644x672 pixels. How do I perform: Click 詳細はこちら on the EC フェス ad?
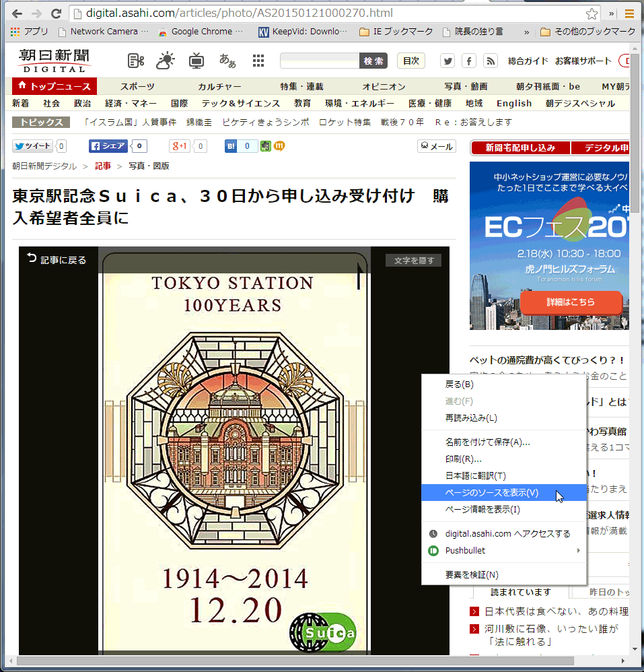pyautogui.click(x=571, y=302)
